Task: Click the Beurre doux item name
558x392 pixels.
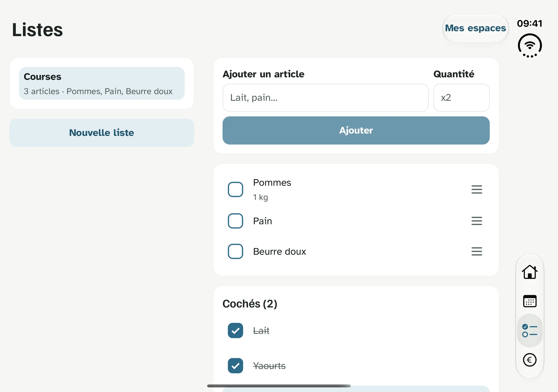Action: click(x=279, y=252)
